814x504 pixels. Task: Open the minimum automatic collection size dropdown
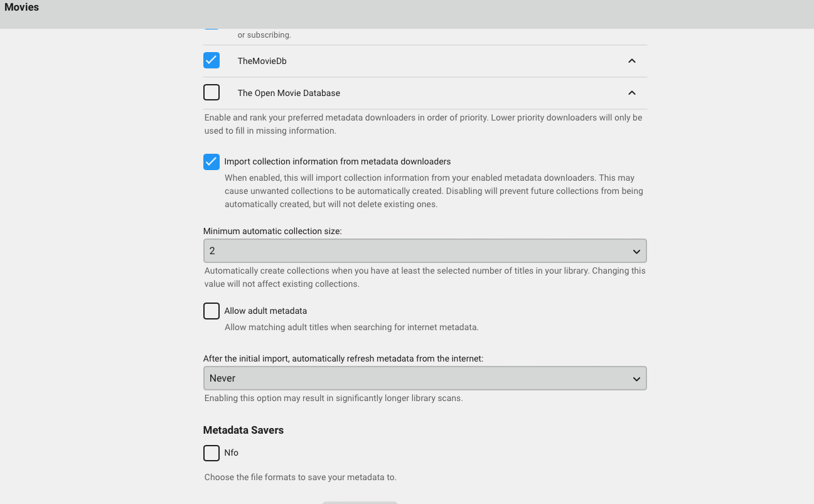coord(424,251)
